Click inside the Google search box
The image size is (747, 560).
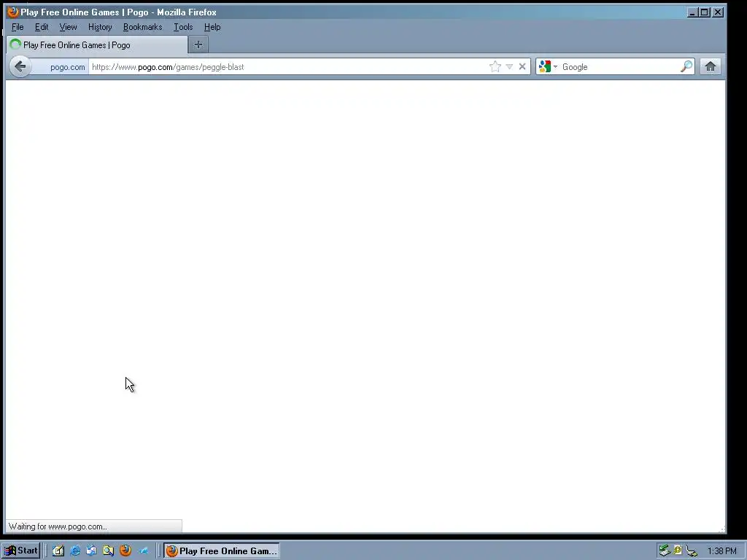point(619,66)
